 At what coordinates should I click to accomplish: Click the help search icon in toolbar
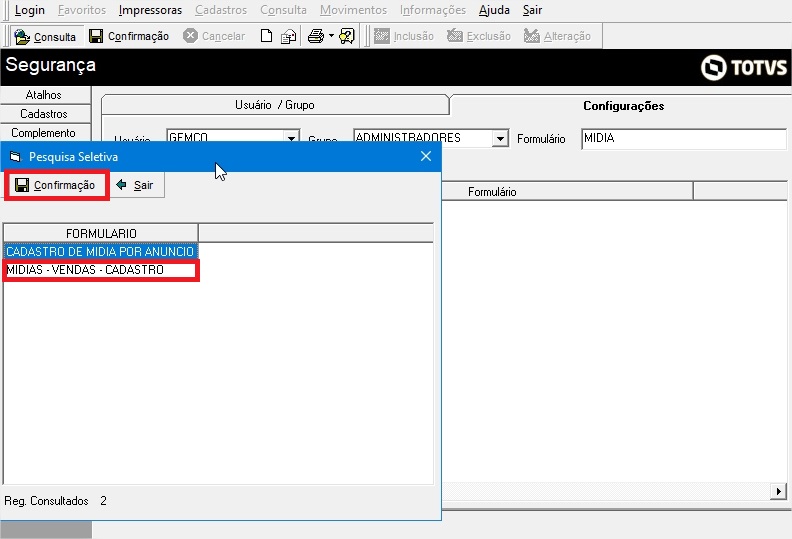click(x=348, y=36)
